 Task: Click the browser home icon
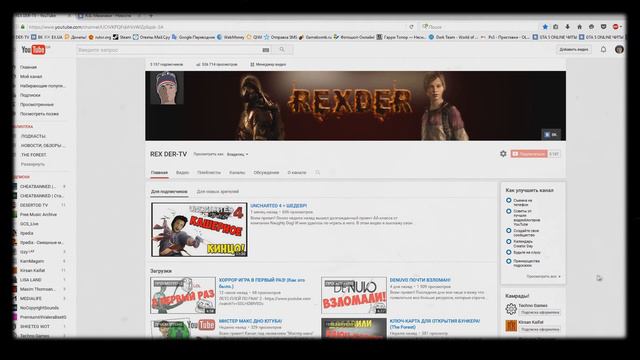(x=579, y=27)
